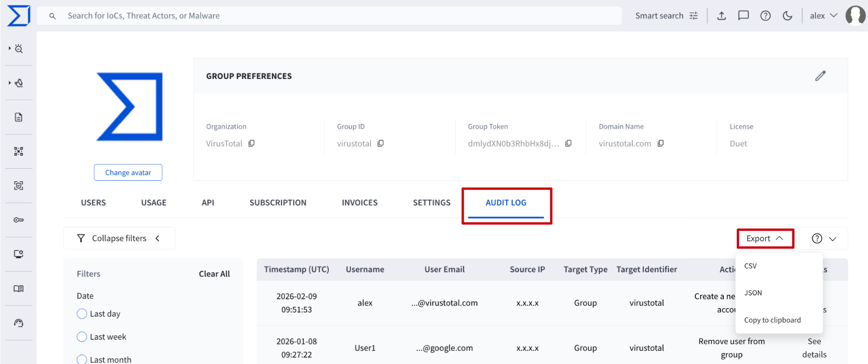The width and height of the screenshot is (868, 364).
Task: Open the open-book documentation sidebar icon
Action: pos(19,288)
